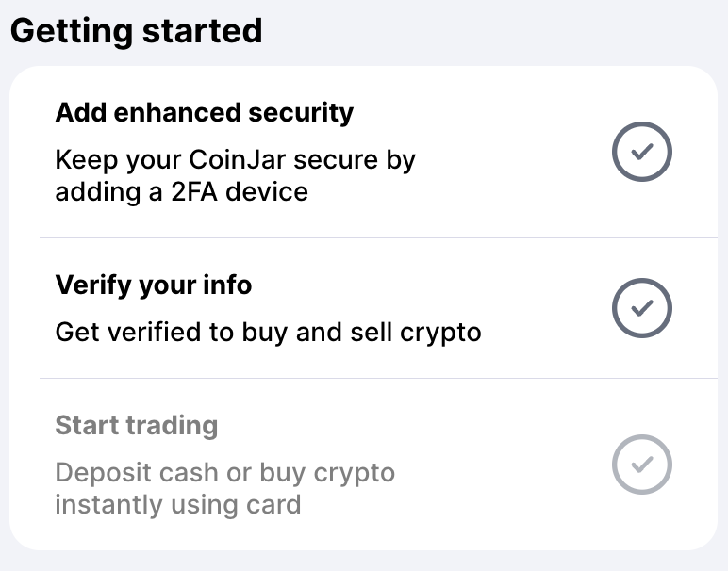Open the Add enhanced security title

click(205, 113)
